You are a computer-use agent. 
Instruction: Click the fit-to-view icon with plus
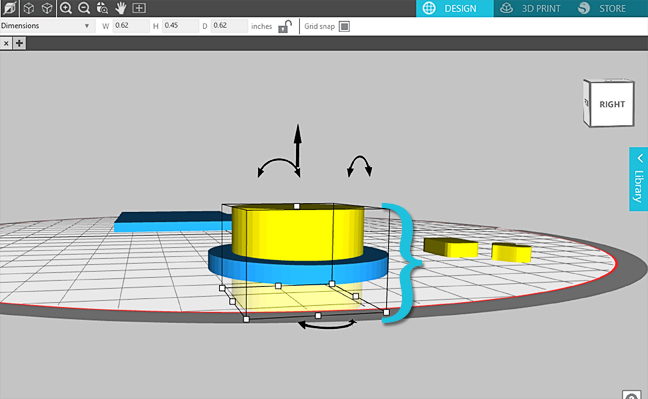[x=139, y=8]
